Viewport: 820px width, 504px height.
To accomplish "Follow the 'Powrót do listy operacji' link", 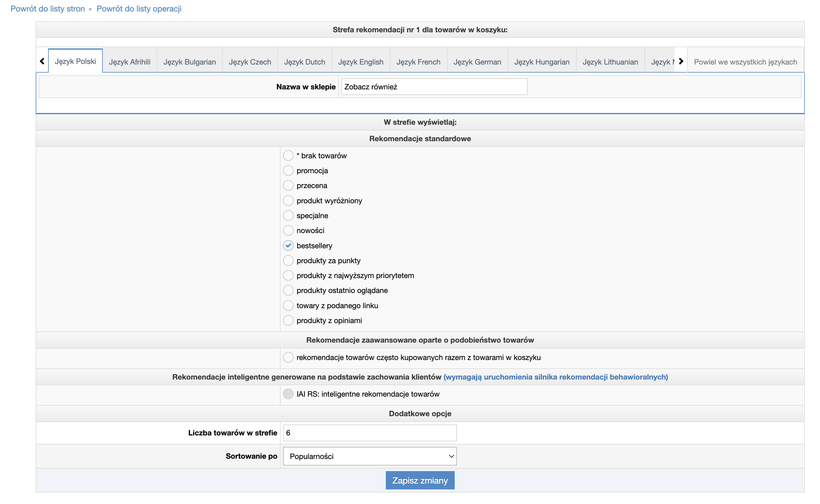I will [x=139, y=9].
